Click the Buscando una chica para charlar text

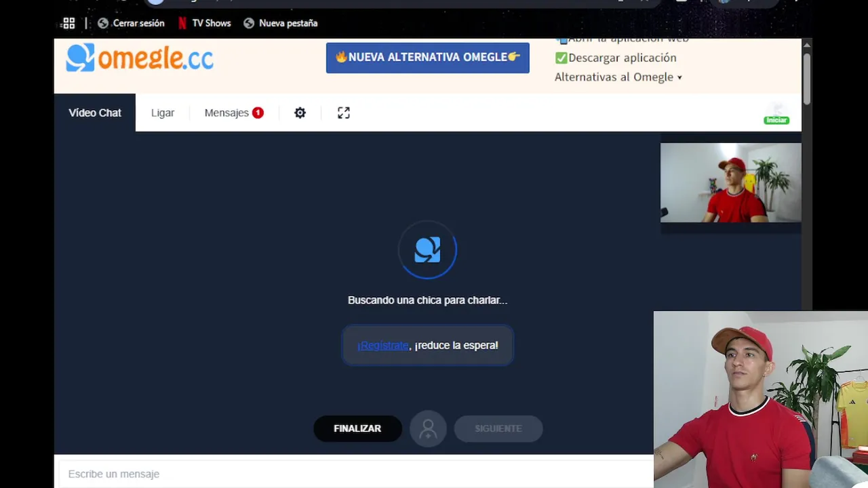427,300
